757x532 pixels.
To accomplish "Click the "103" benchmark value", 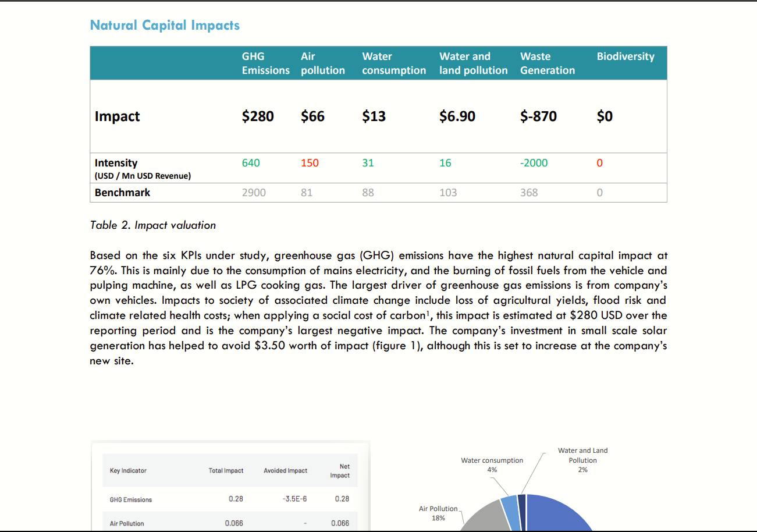I will [448, 193].
